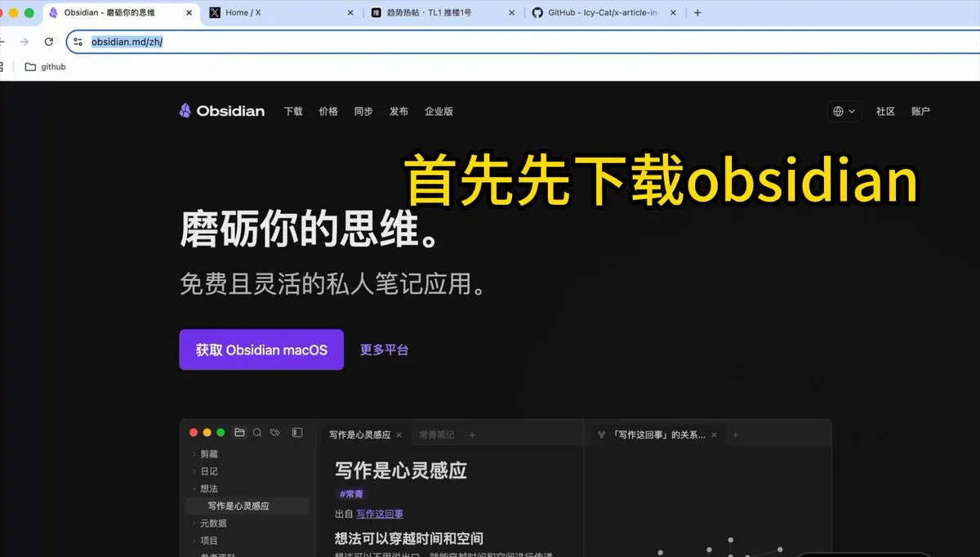Switch to the GitHub Icy-Cat browser tab

tap(603, 12)
